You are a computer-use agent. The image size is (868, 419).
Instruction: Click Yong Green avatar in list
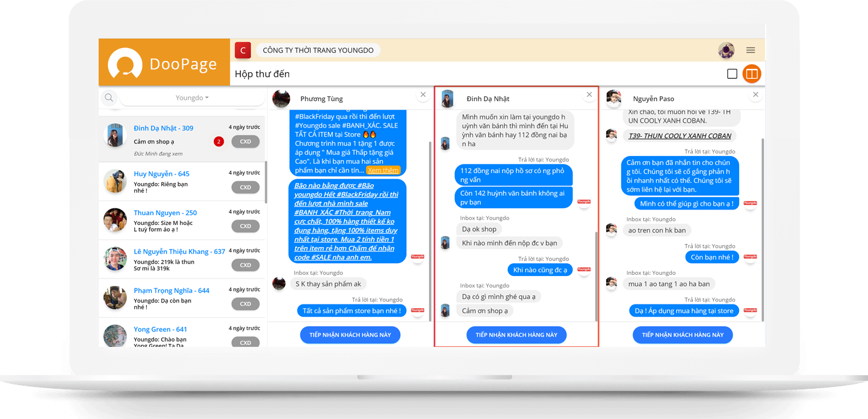click(x=115, y=336)
